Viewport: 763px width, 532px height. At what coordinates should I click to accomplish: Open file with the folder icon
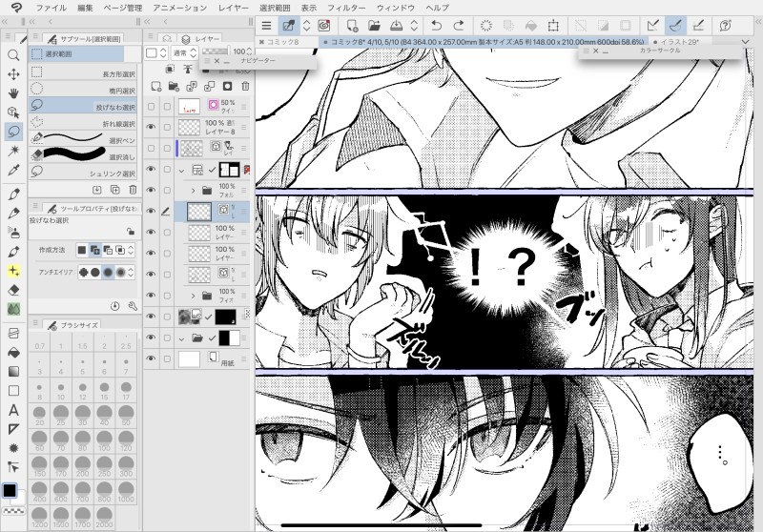[374, 26]
